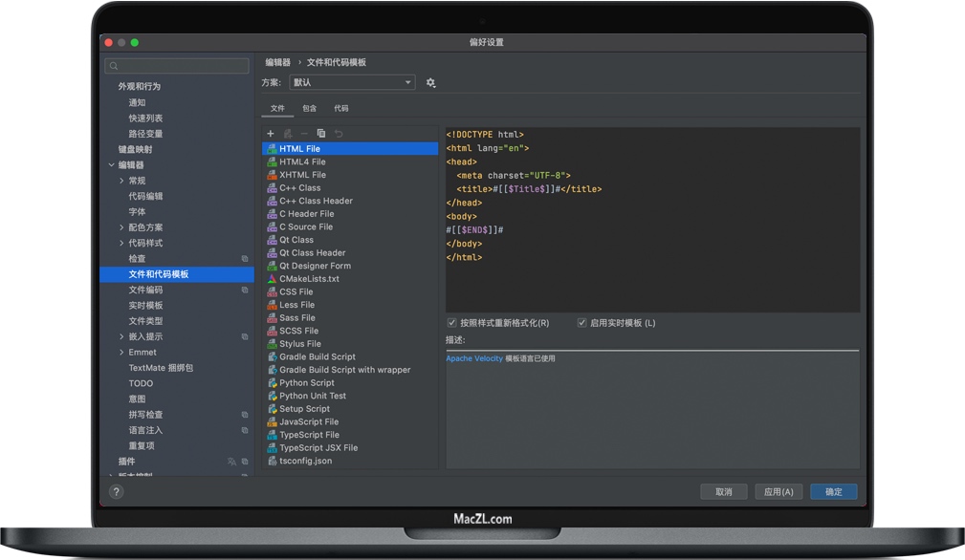Click the CSS File template icon
Screen dimensions: 965x560
tap(272, 291)
